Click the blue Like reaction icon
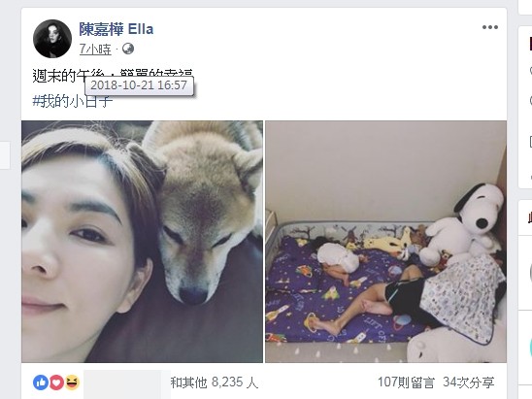Viewport: 532px width, 399px height. click(41, 382)
